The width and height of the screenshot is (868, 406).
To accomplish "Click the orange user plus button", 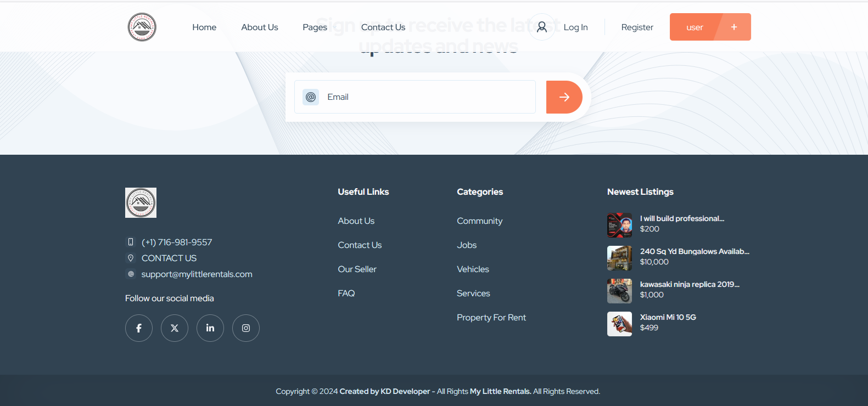I will [x=710, y=27].
